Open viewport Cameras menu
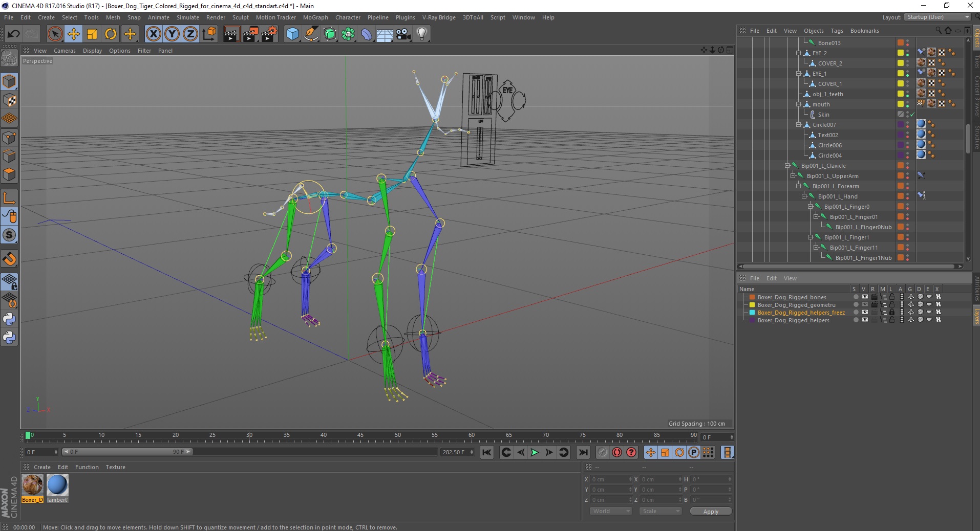This screenshot has height=531, width=980. (x=65, y=51)
